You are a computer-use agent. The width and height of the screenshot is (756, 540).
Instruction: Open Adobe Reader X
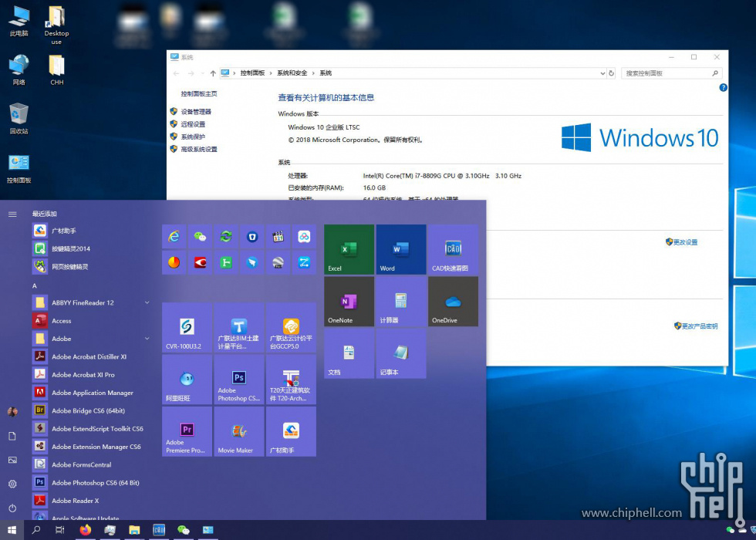[92, 501]
